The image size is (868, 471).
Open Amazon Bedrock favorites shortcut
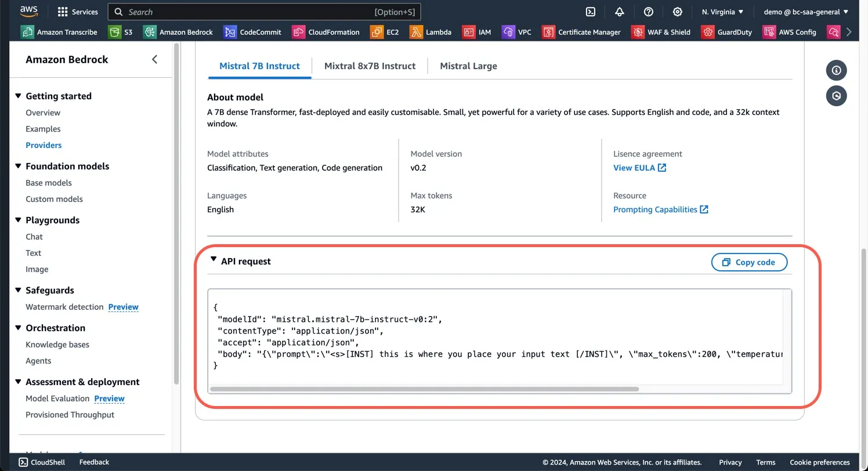point(178,32)
